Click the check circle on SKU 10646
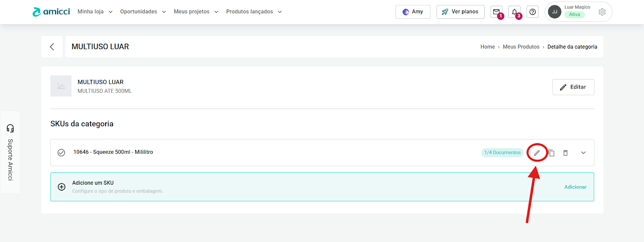Image resolution: width=644 pixels, height=242 pixels. 61,153
